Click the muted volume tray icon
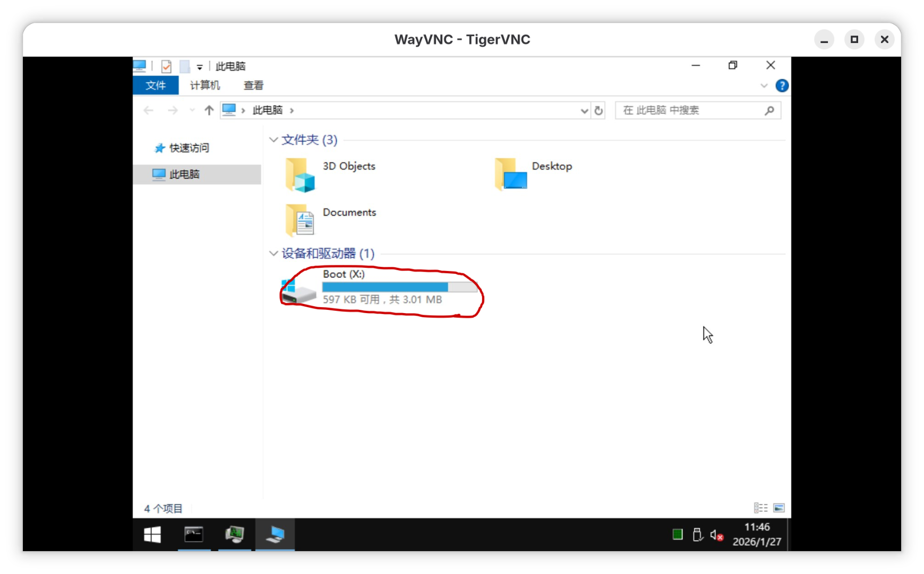924x574 pixels. pos(716,535)
